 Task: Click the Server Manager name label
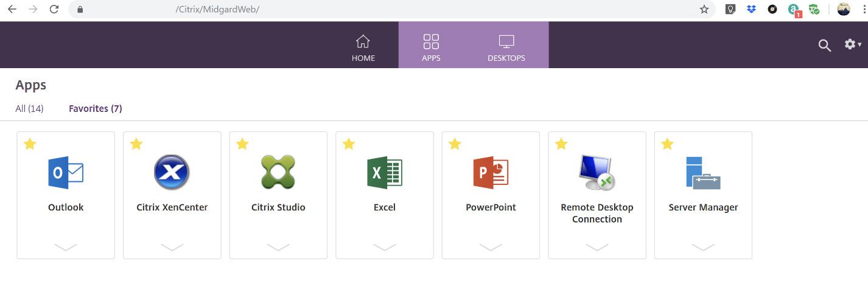click(703, 207)
